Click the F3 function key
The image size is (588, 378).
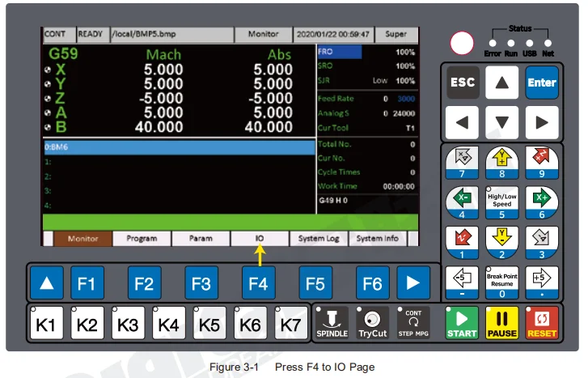tap(201, 283)
